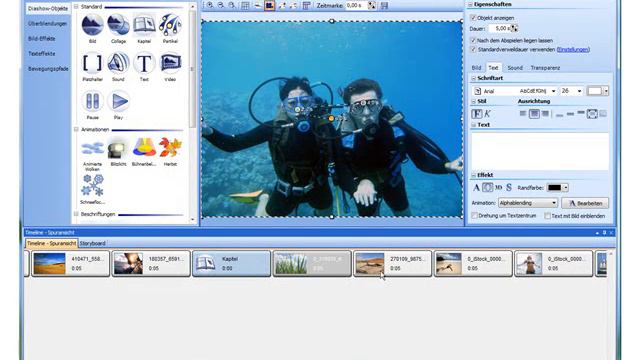
Task: Select the Text object icon
Action: (x=144, y=63)
